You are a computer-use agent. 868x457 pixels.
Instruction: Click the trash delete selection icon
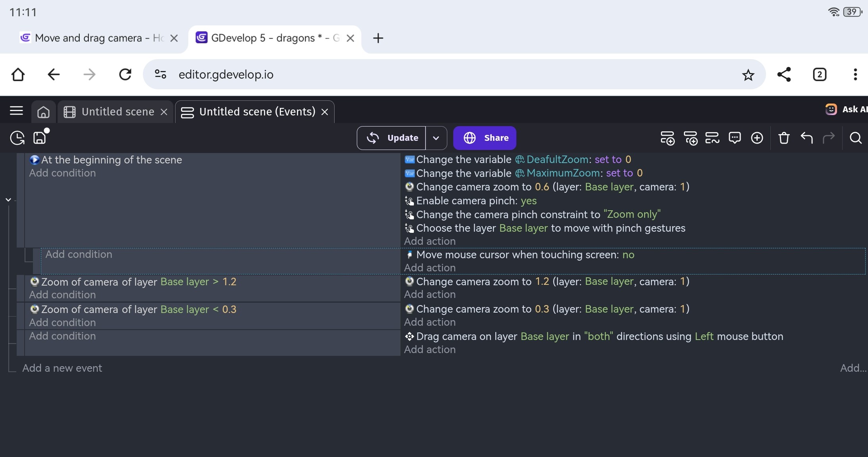point(784,138)
